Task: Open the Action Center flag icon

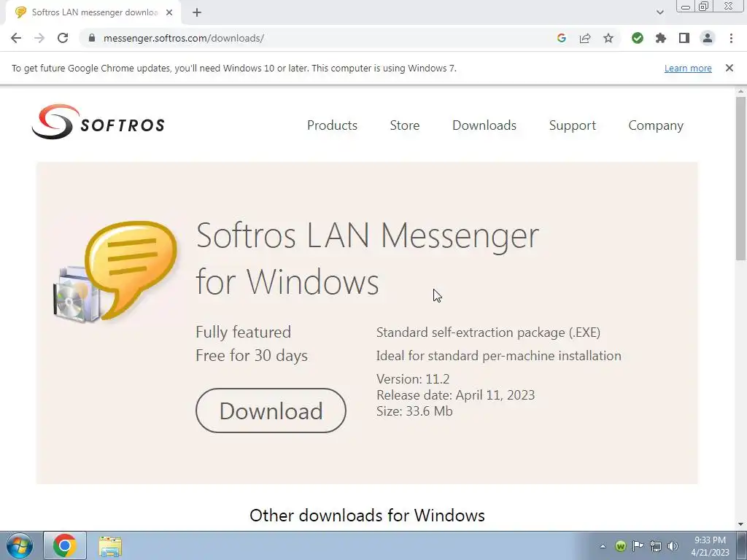Action: point(638,546)
